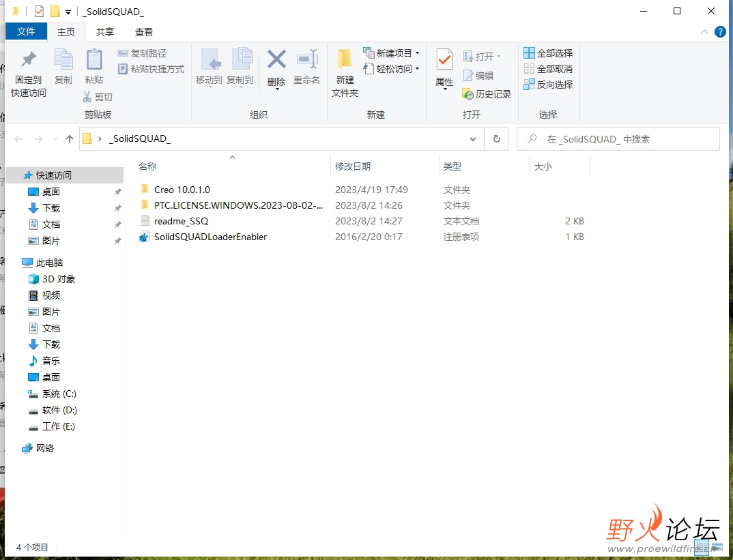Image resolution: width=733 pixels, height=560 pixels.
Task: Click This PC (此电脑) in the sidebar
Action: point(49,263)
